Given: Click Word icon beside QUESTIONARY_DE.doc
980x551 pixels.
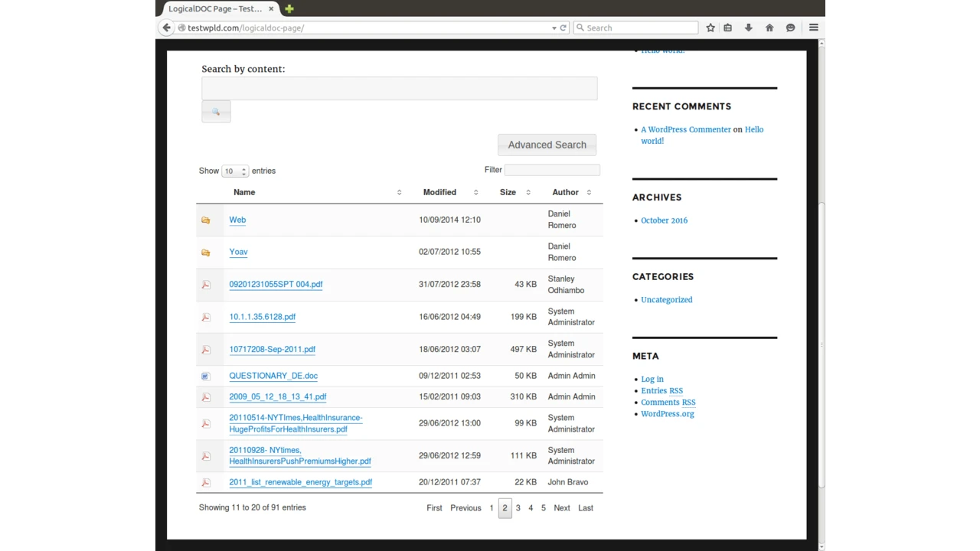Looking at the screenshot, I should point(204,376).
